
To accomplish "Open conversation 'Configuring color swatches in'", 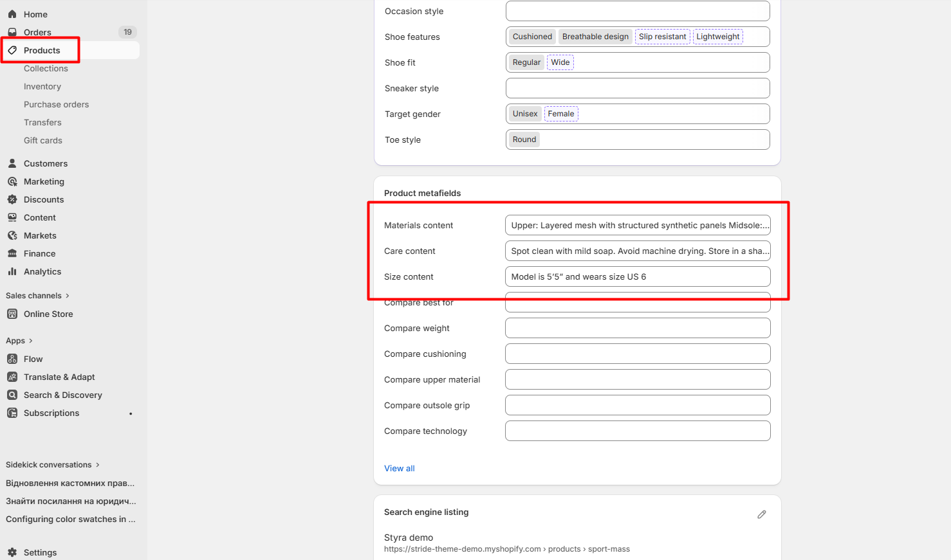I will 71,519.
